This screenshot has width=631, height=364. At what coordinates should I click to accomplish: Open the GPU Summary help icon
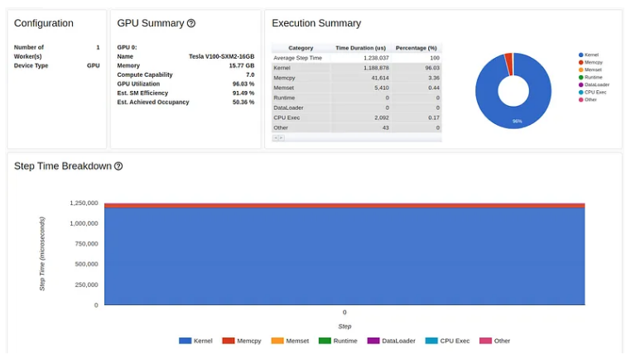[x=191, y=23]
